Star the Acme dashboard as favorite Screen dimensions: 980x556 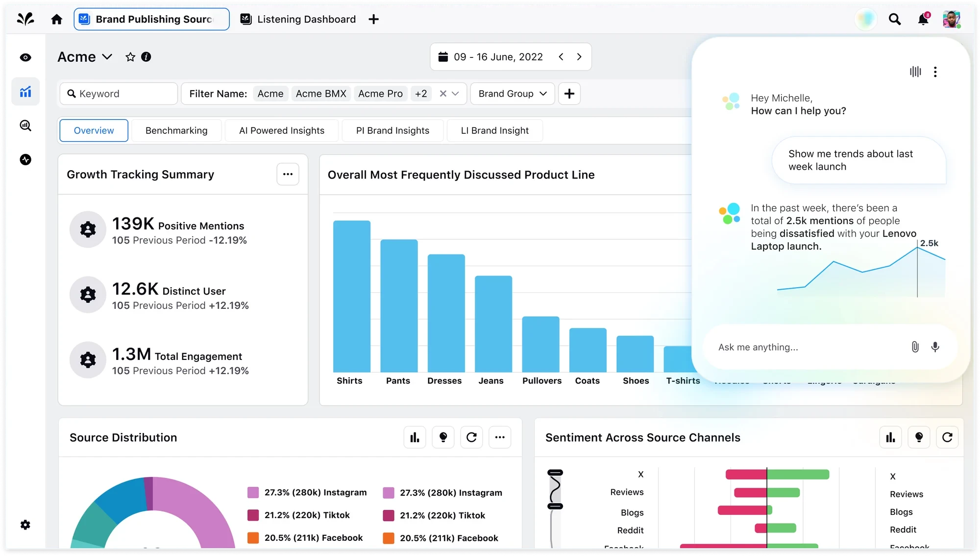point(130,57)
